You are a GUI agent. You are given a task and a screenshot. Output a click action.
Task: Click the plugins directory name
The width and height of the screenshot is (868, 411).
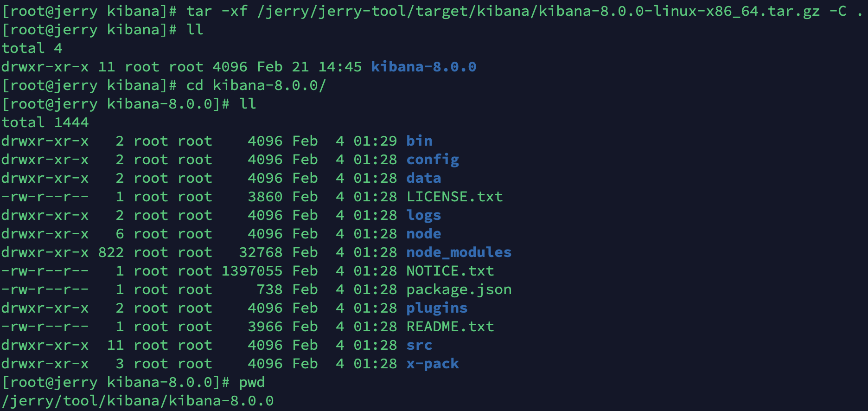437,308
